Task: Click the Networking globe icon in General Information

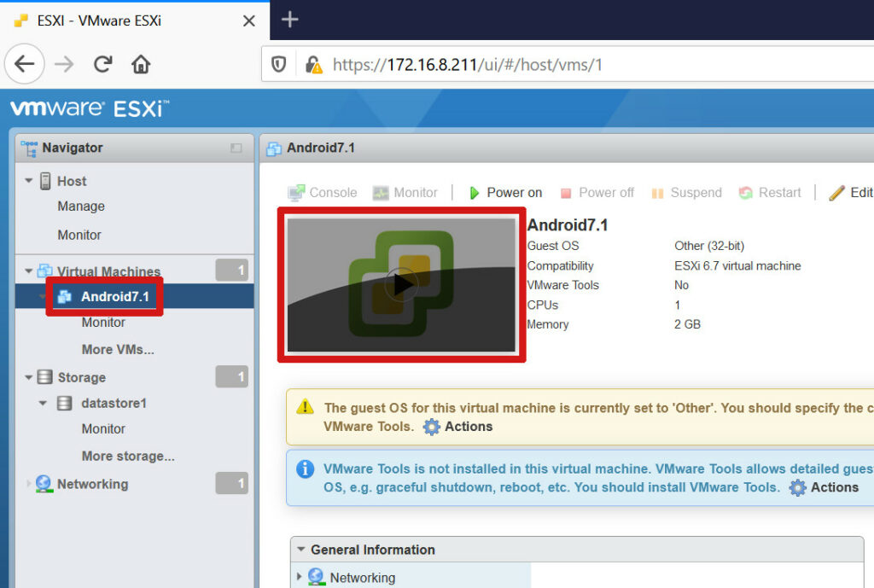Action: click(x=316, y=577)
